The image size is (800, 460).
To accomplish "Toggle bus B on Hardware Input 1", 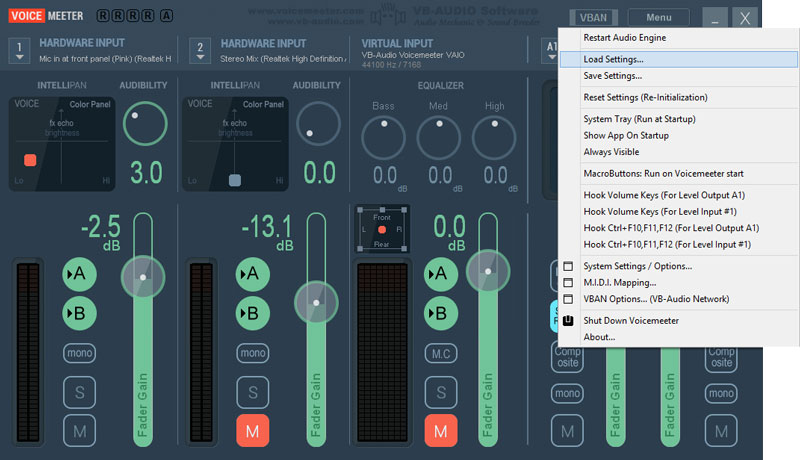I will point(79,313).
